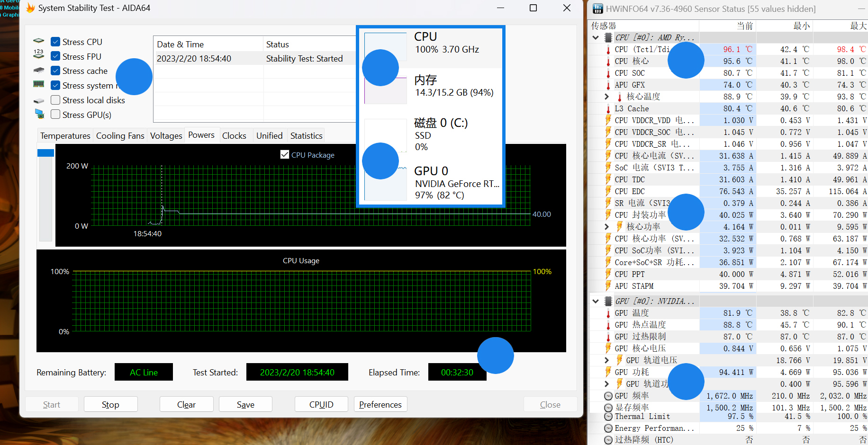Click the drive icon beside Stress local disks

tap(39, 101)
